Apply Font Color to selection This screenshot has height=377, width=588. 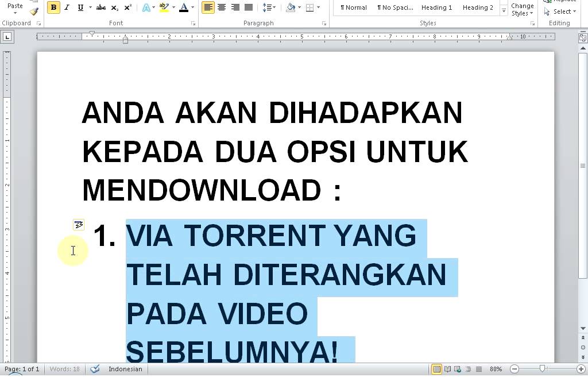pyautogui.click(x=184, y=7)
